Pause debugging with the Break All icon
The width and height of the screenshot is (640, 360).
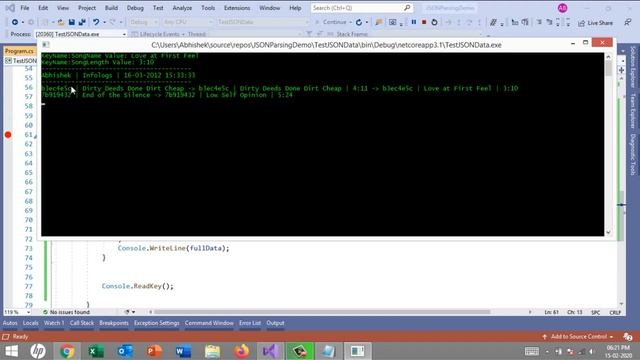[x=413, y=22]
